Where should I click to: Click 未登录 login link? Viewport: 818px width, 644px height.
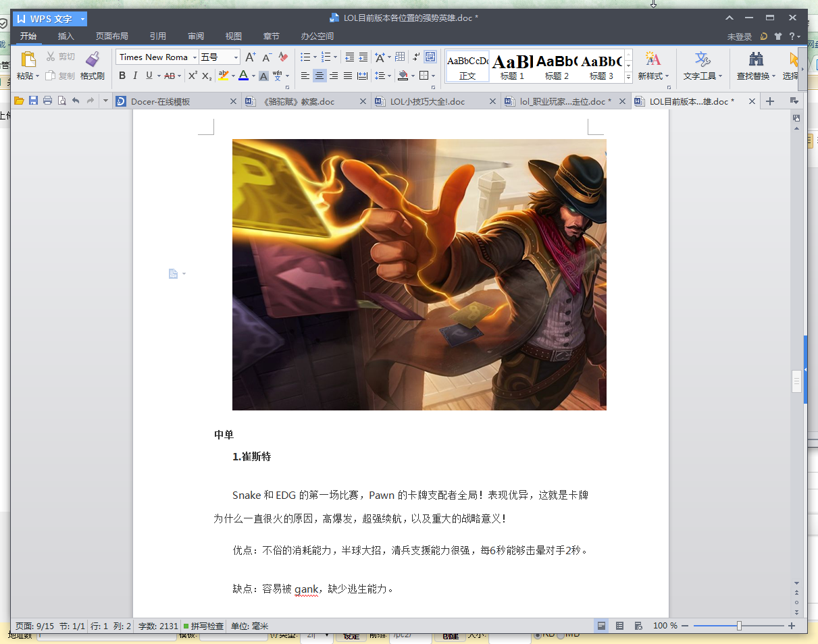click(x=740, y=36)
